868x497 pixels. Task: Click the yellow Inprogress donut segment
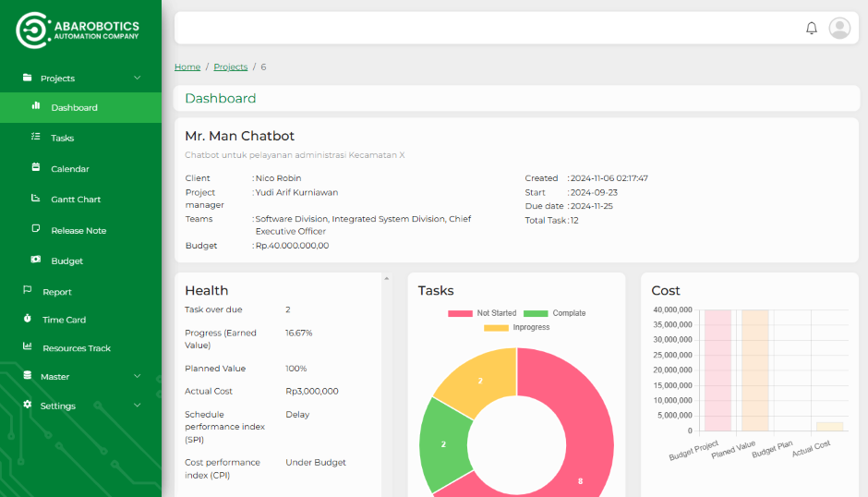[480, 381]
